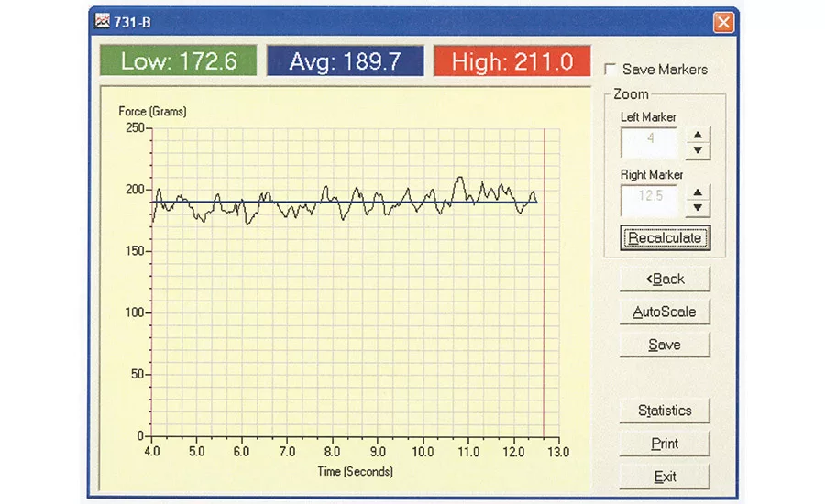Close the 731-B window

click(x=724, y=20)
